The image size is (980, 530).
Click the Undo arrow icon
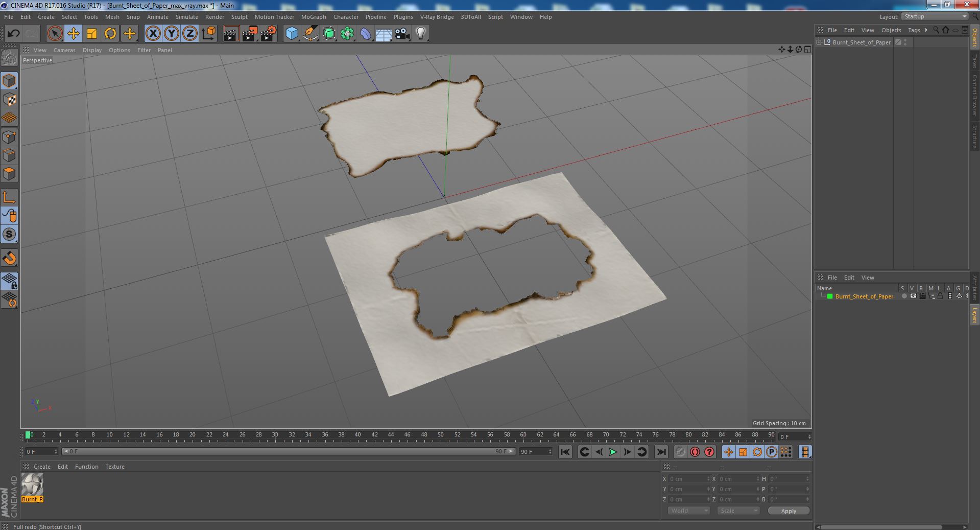(13, 34)
